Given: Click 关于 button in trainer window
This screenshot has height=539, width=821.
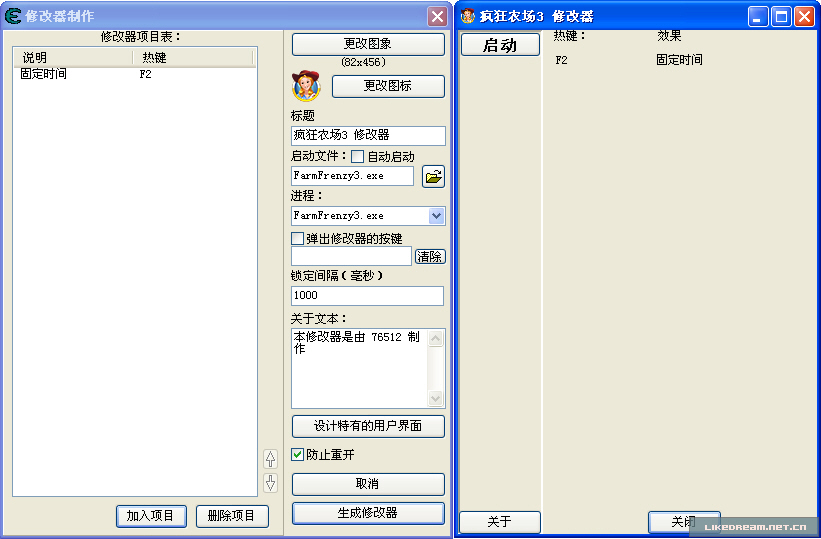Looking at the screenshot, I should (500, 522).
